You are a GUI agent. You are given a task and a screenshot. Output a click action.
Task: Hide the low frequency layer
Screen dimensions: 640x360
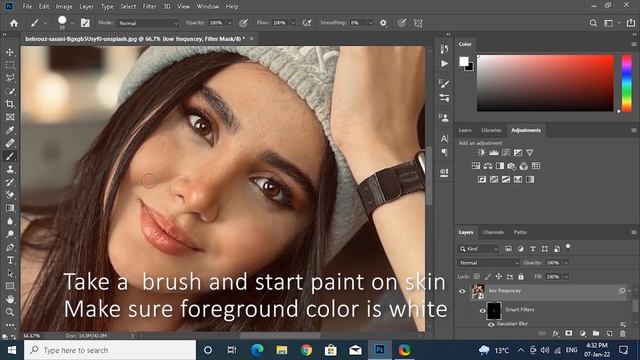(462, 291)
